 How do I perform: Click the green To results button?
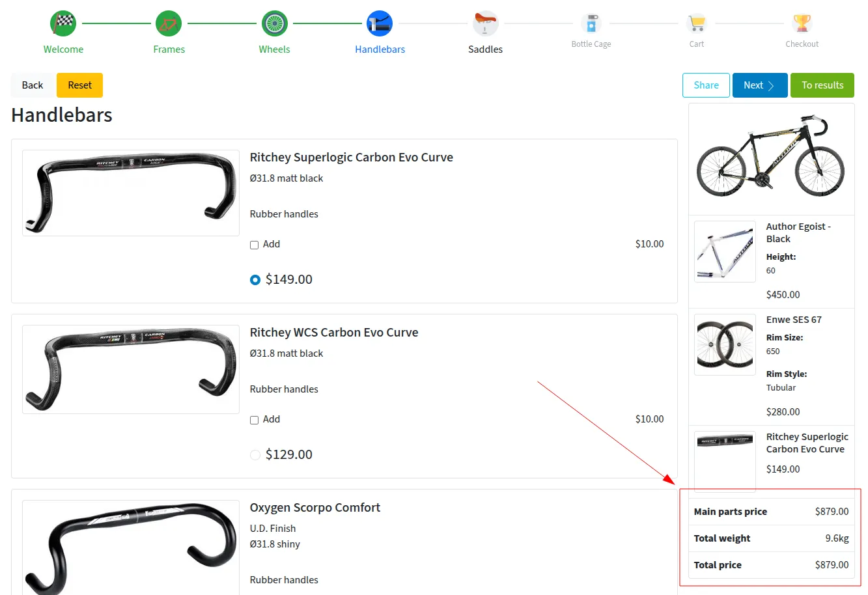(822, 85)
